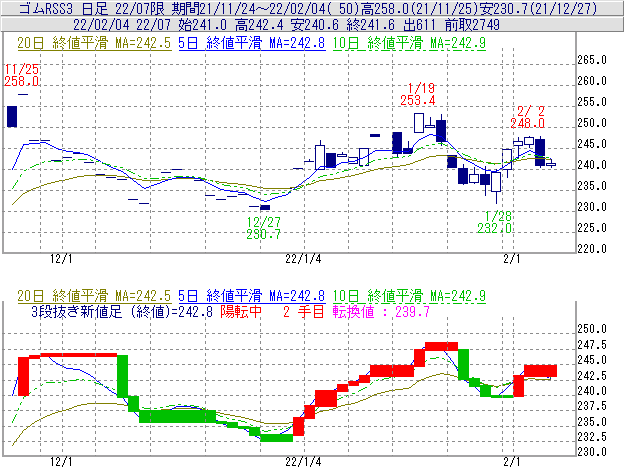
Task: Click the '高258.0(21/11/25)' header value
Action: pyautogui.click(x=420, y=8)
